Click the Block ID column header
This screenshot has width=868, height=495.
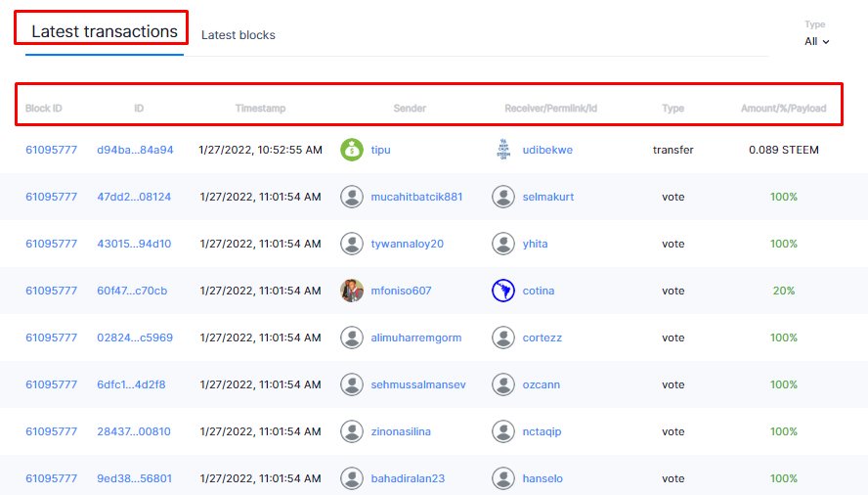pos(44,108)
